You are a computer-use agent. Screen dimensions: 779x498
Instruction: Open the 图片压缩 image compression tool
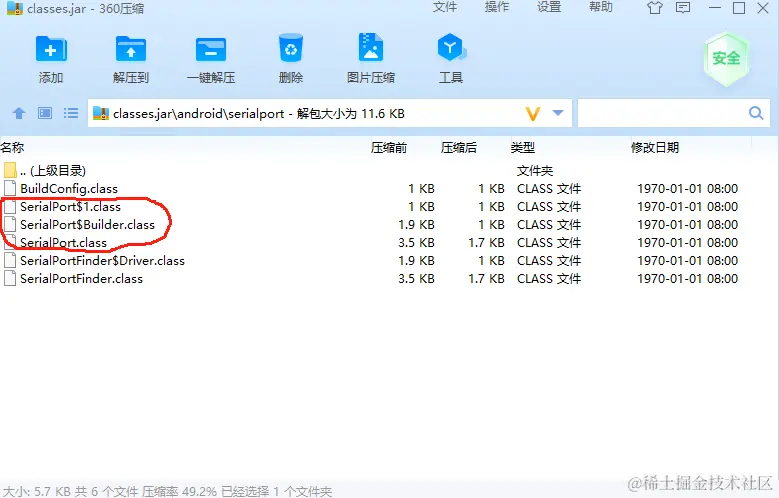pos(371,48)
